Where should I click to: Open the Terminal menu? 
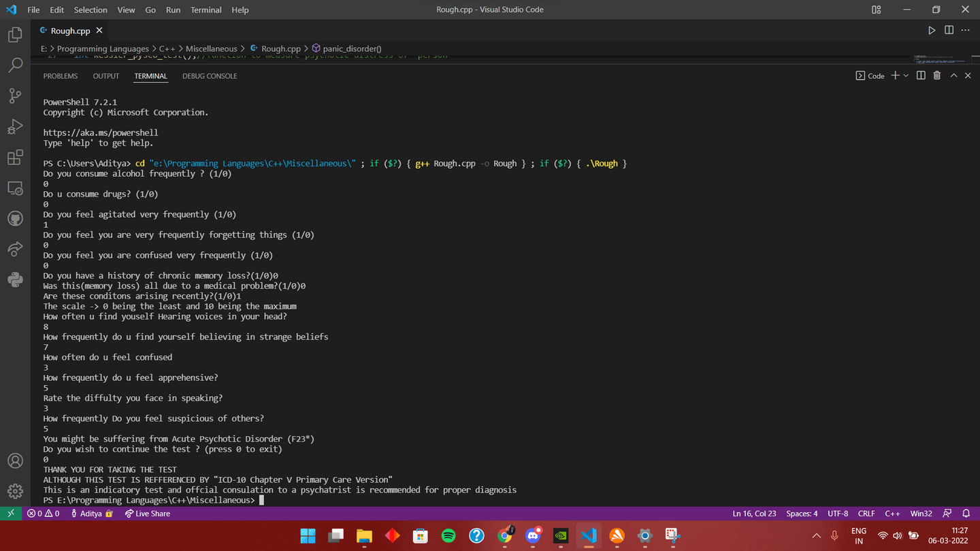206,10
